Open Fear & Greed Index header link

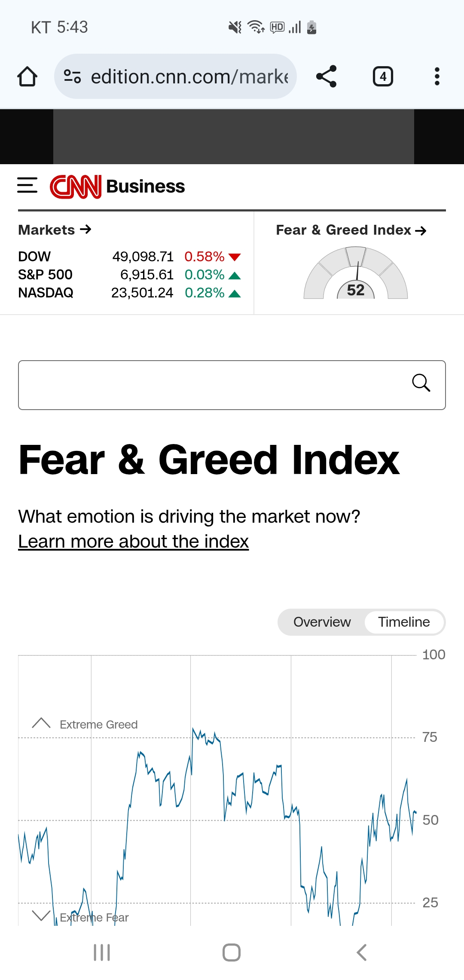(x=351, y=230)
